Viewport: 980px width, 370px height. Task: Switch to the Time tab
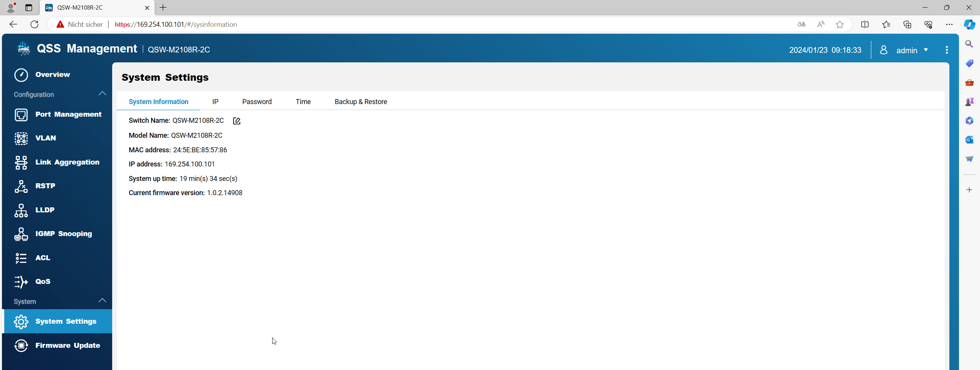tap(303, 102)
